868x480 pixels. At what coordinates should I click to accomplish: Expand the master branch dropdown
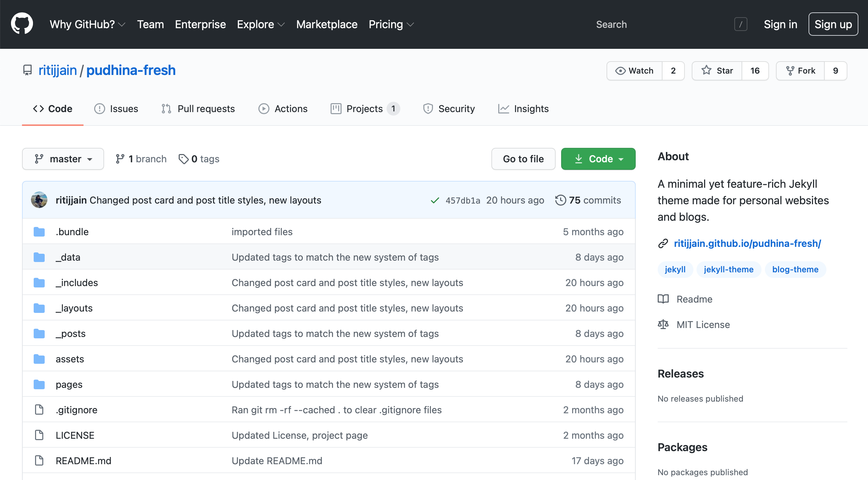(x=63, y=159)
